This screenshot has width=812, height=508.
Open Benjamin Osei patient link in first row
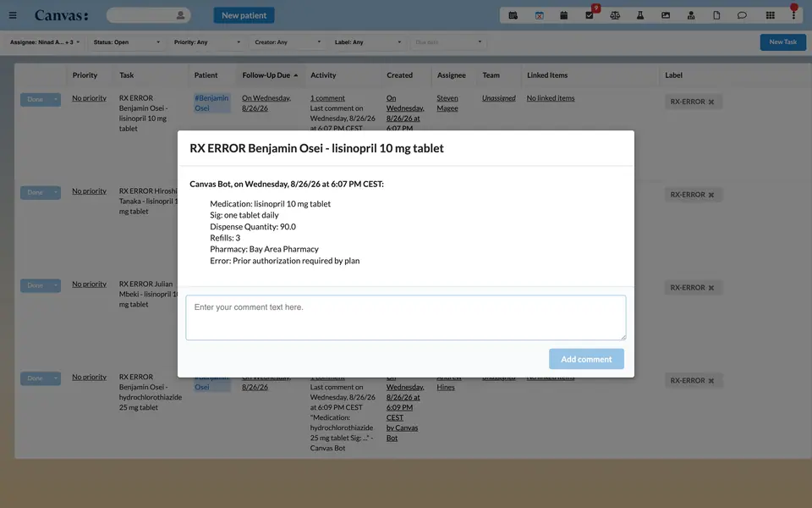tap(211, 103)
